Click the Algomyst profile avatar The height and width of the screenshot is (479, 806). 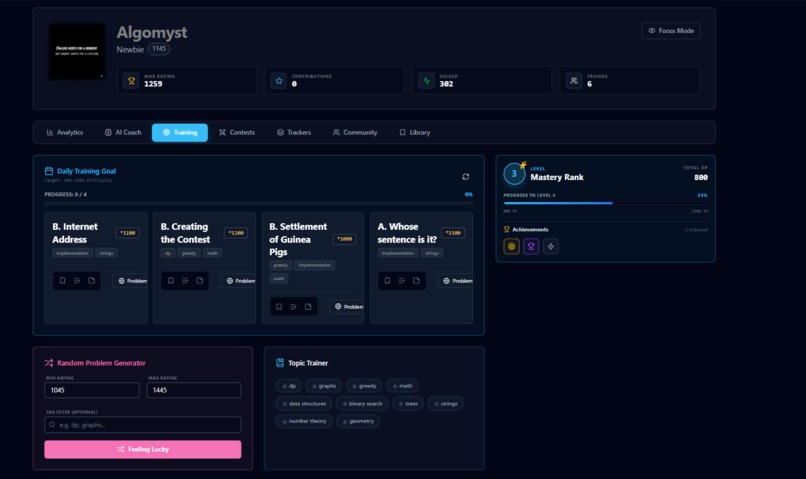click(77, 51)
